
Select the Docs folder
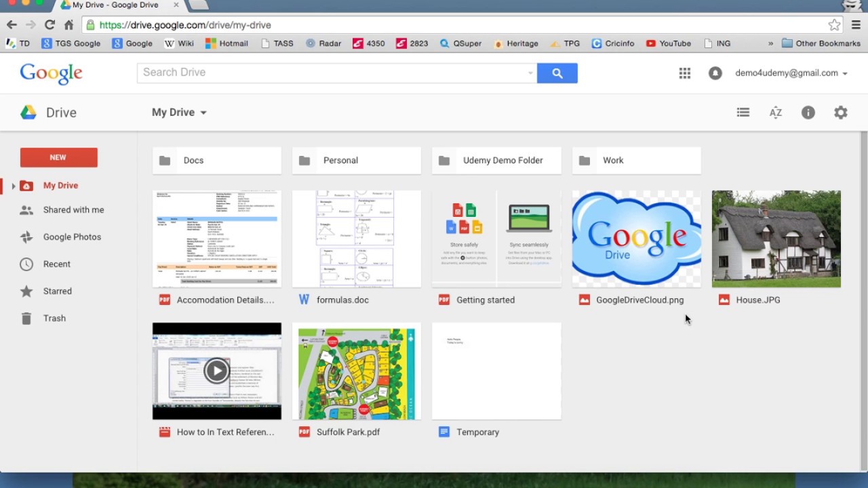pos(217,161)
